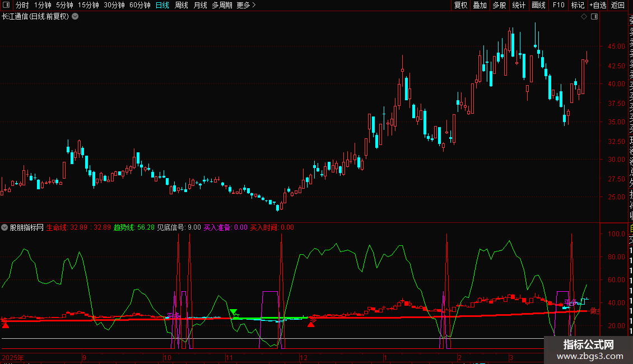The height and width of the screenshot is (364, 633).
Task: Expand the 股朋指标网 indicator dropdown arrow
Action: tap(4, 227)
